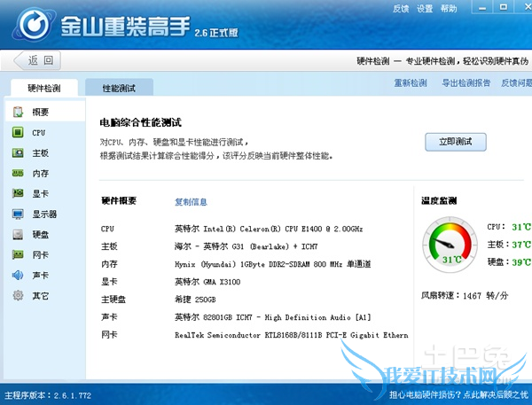The height and width of the screenshot is (405, 532).
Task: Click the 英特尔 GMA X3100 text
Action: pos(207,282)
